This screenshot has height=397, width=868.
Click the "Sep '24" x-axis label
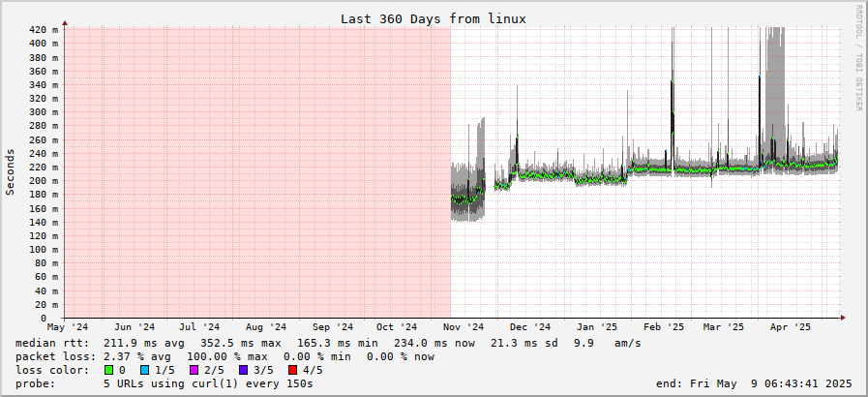pyautogui.click(x=332, y=327)
